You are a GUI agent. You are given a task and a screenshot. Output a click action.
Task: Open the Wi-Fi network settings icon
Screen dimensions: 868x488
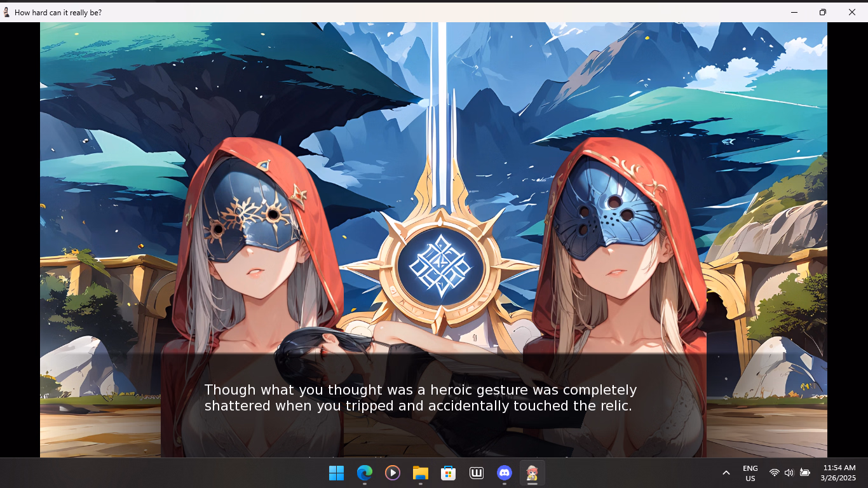tap(774, 473)
